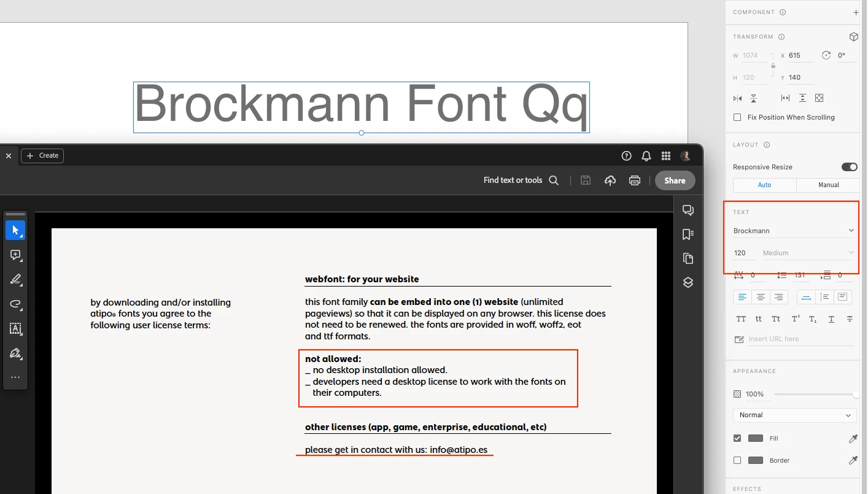The height and width of the screenshot is (494, 868).
Task: Switch responsive resize to the Auto tab
Action: (765, 185)
